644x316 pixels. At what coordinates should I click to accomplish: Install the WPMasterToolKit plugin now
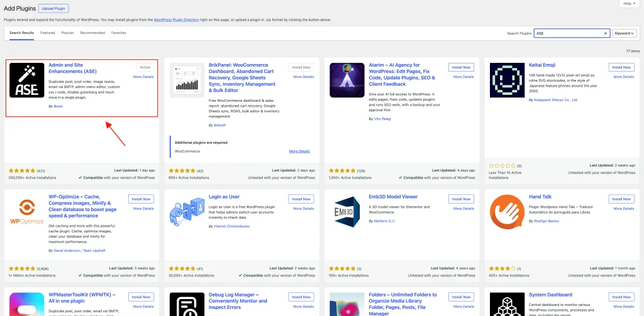pos(141,297)
